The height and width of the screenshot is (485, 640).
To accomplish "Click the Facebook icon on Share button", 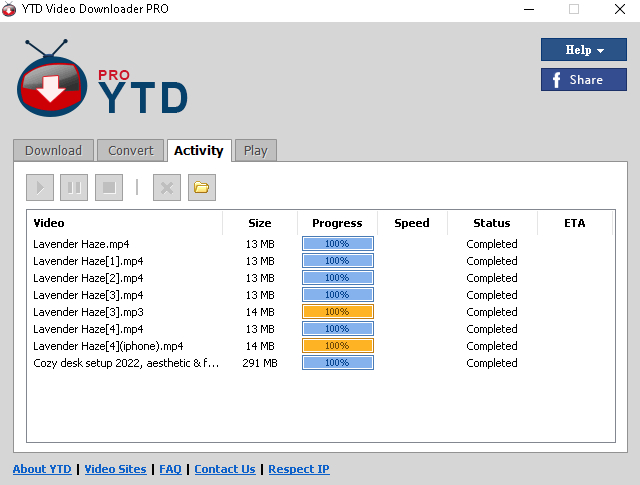I will pos(556,80).
